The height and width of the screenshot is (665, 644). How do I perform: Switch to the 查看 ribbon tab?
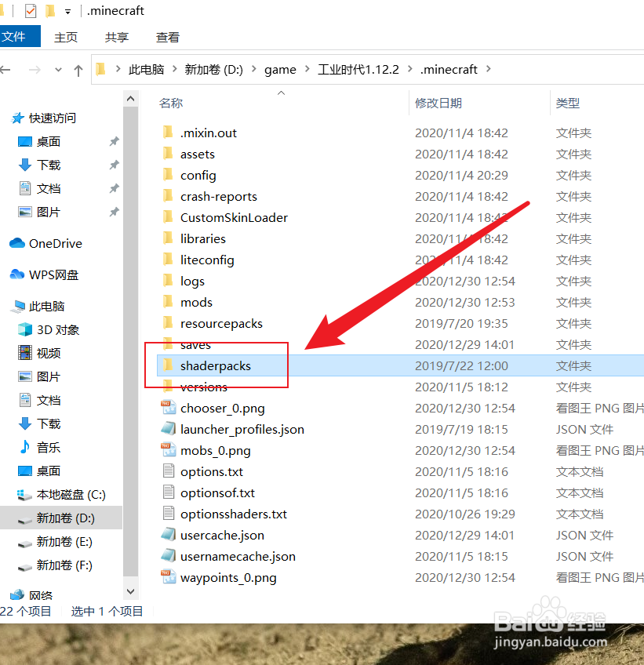coord(168,38)
